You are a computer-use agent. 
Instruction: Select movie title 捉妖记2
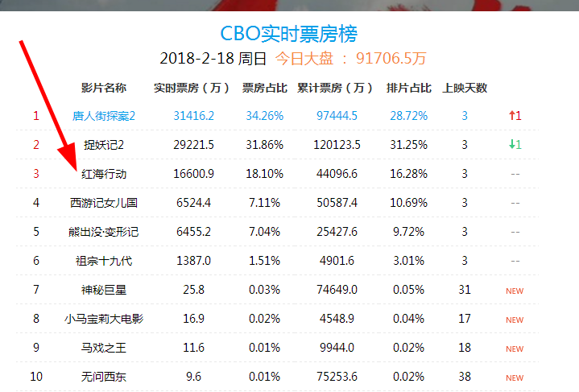[x=104, y=145]
